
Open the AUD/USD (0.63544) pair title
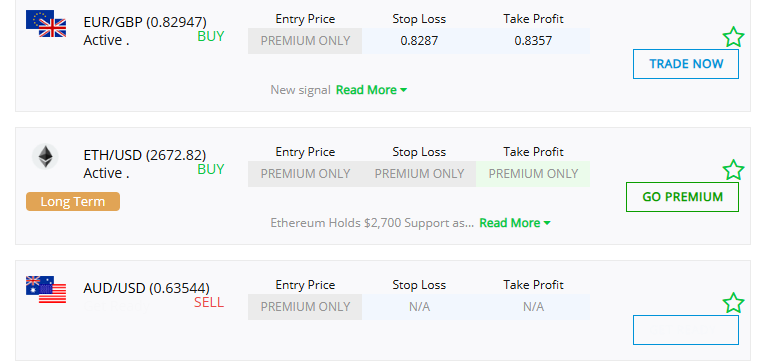point(147,288)
